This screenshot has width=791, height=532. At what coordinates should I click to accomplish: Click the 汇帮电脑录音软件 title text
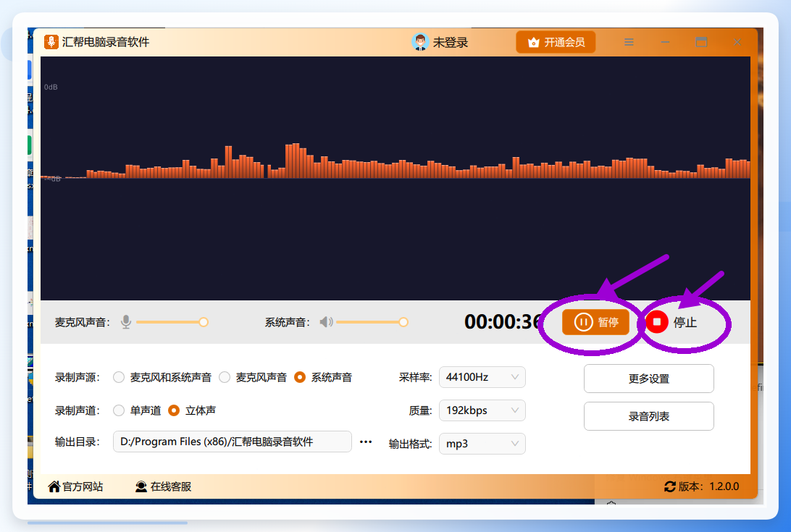point(106,42)
